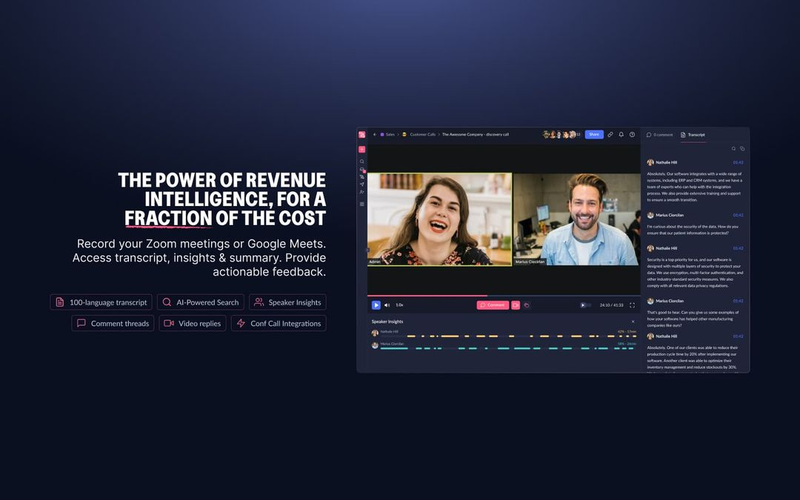Click the help question mark icon

(x=632, y=135)
